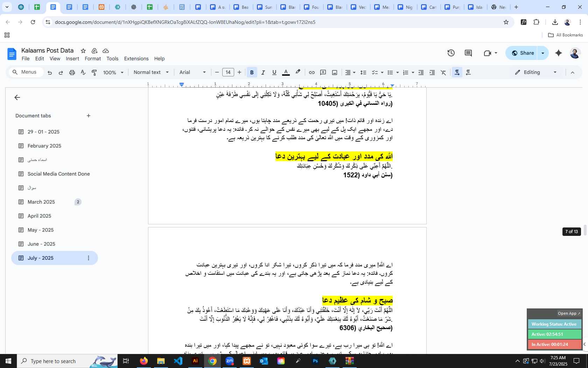The image size is (588, 368).
Task: Open the Editing mode dropdown
Action: [535, 73]
